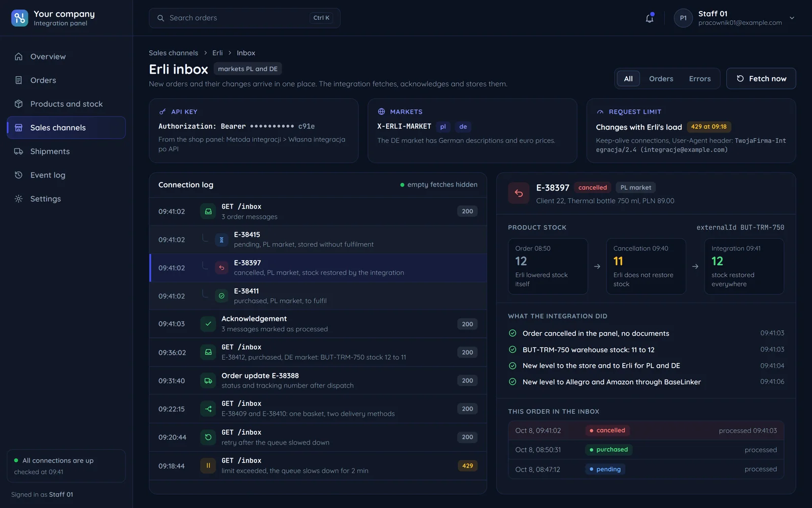Screen dimensions: 812x508
Task: Click retry icon of 09:20:44 row
Action: [208, 437]
